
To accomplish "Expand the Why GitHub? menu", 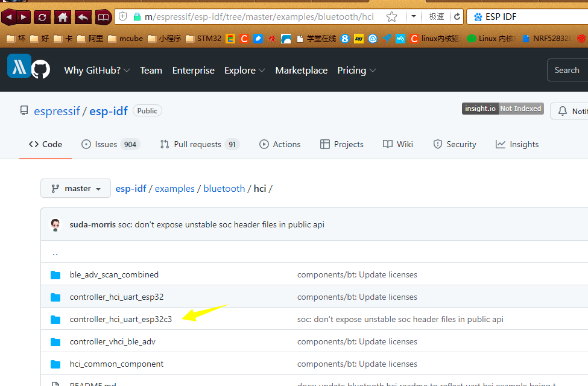I will click(96, 71).
